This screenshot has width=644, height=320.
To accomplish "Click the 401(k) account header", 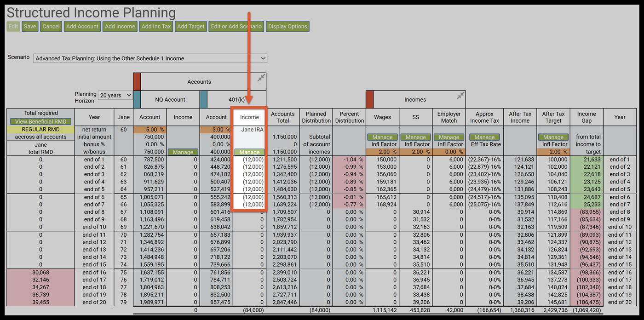I will click(236, 99).
